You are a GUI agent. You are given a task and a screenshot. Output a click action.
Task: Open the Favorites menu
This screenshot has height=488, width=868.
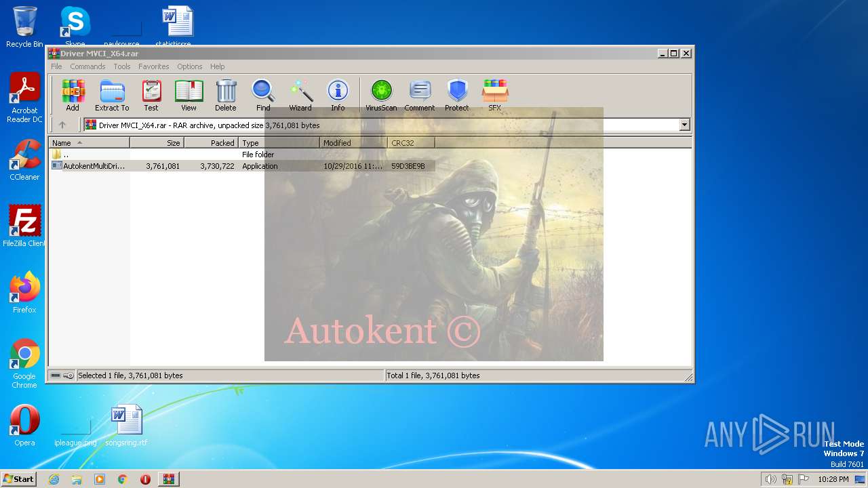tap(154, 66)
